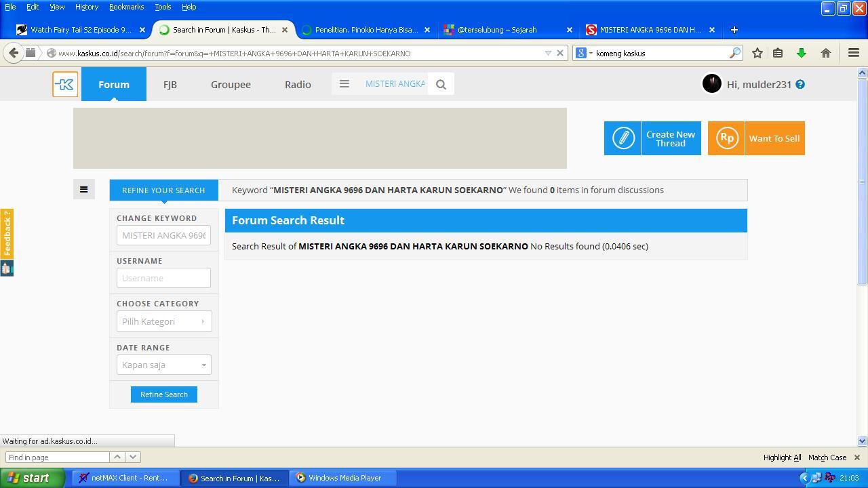The height and width of the screenshot is (488, 868).
Task: Click the mulder231 avatar image
Action: 711,83
